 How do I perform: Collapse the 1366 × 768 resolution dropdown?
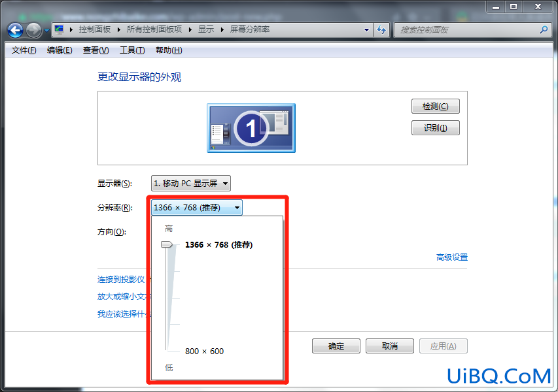[197, 208]
